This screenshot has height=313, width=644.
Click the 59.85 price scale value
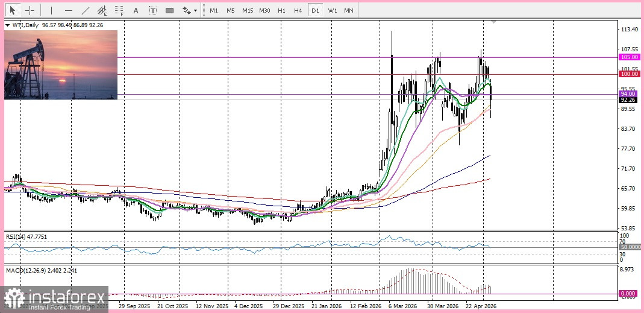pos(629,208)
